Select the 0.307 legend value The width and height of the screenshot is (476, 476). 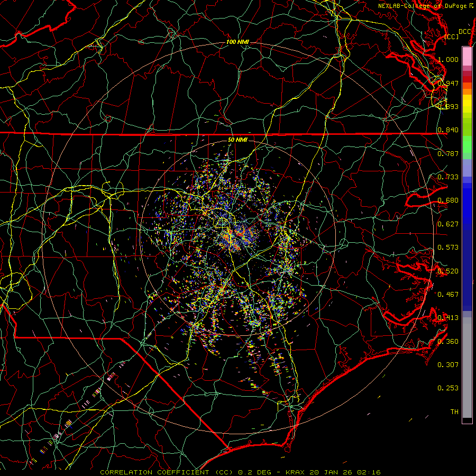448,364
